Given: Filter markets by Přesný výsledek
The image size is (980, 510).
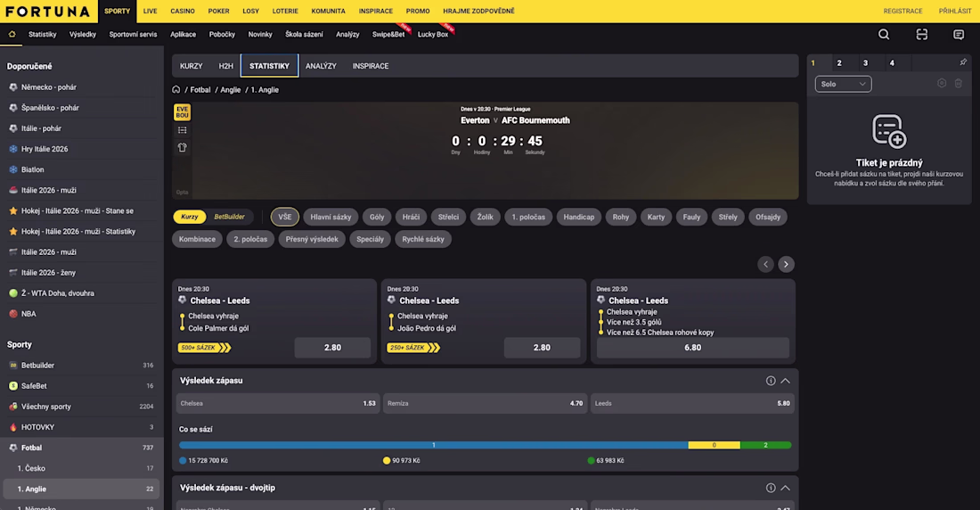Looking at the screenshot, I should coord(312,239).
